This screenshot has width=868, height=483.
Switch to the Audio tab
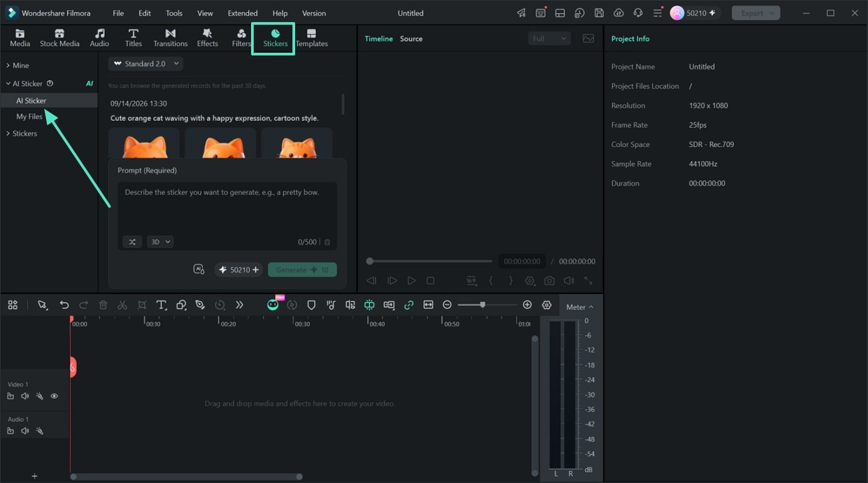click(x=99, y=38)
